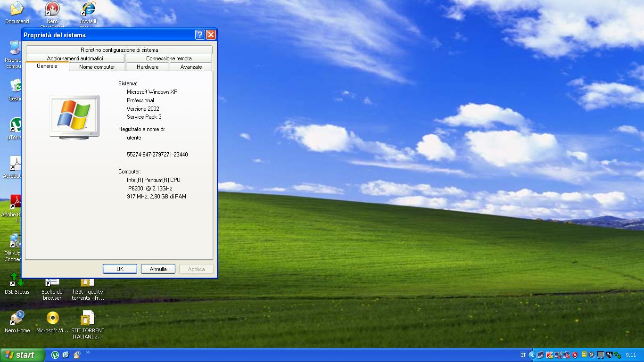Click the Annulla button

click(x=158, y=269)
